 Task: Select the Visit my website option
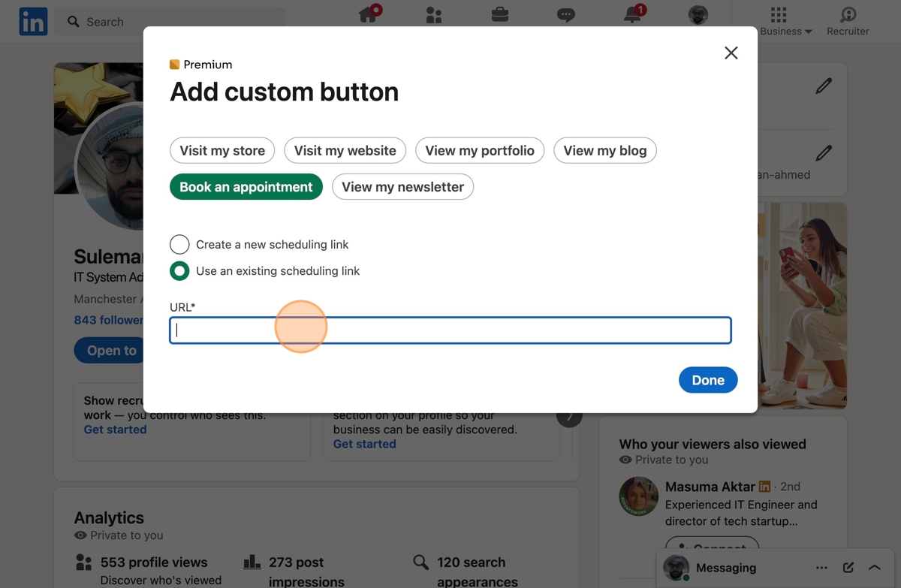[x=345, y=150]
